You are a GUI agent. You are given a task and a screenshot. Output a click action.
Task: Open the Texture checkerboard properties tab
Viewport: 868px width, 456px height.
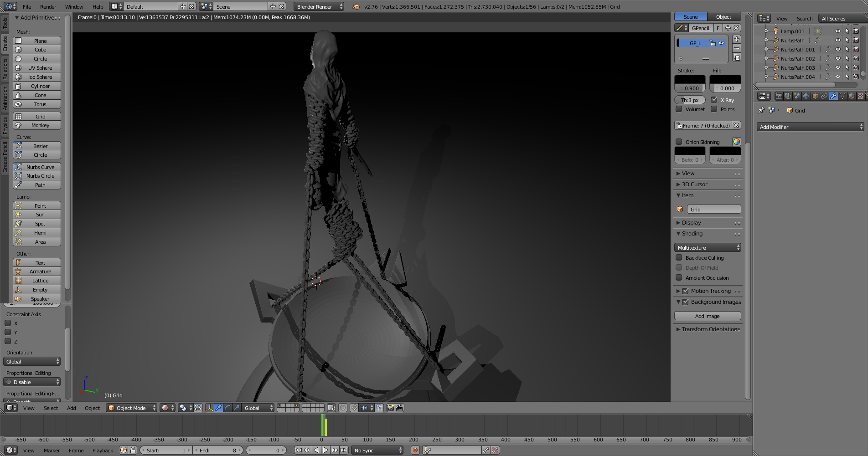(x=861, y=96)
